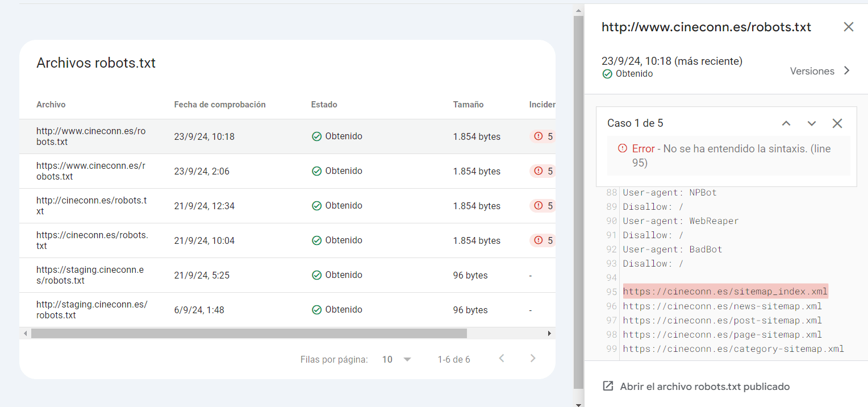The width and height of the screenshot is (868, 407).
Task: Open Versiones history chevron
Action: (846, 71)
